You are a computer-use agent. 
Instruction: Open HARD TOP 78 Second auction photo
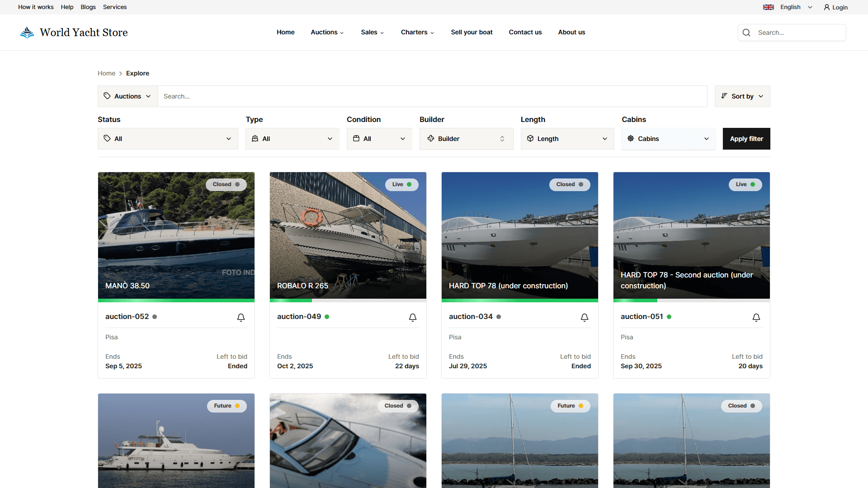pyautogui.click(x=692, y=235)
